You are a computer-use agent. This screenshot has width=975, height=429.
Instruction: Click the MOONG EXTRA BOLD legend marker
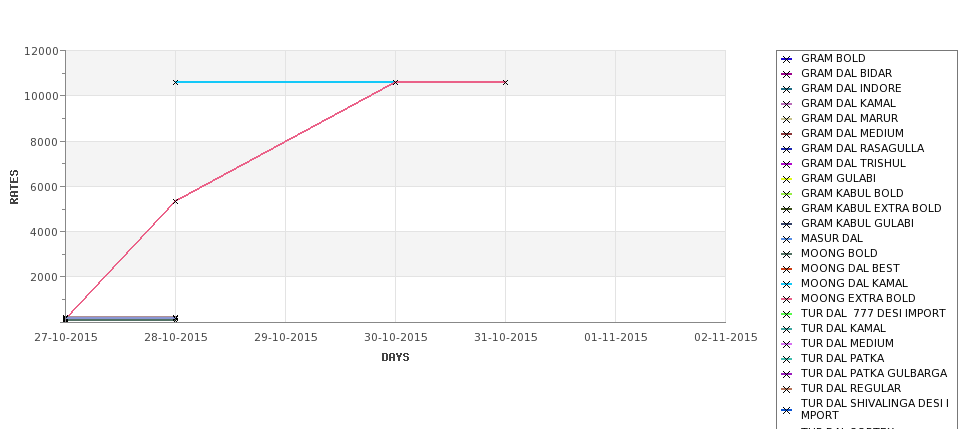coord(786,299)
